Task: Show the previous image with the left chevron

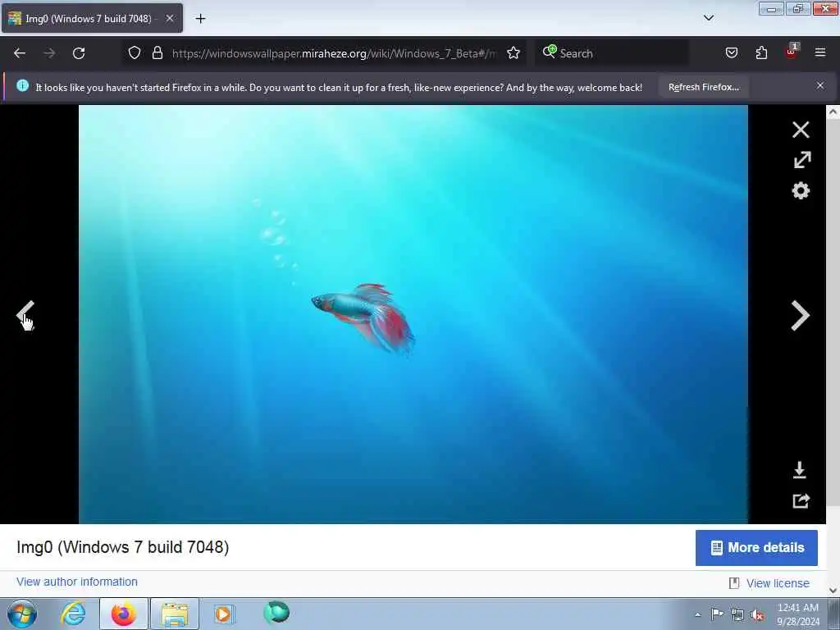Action: (25, 315)
